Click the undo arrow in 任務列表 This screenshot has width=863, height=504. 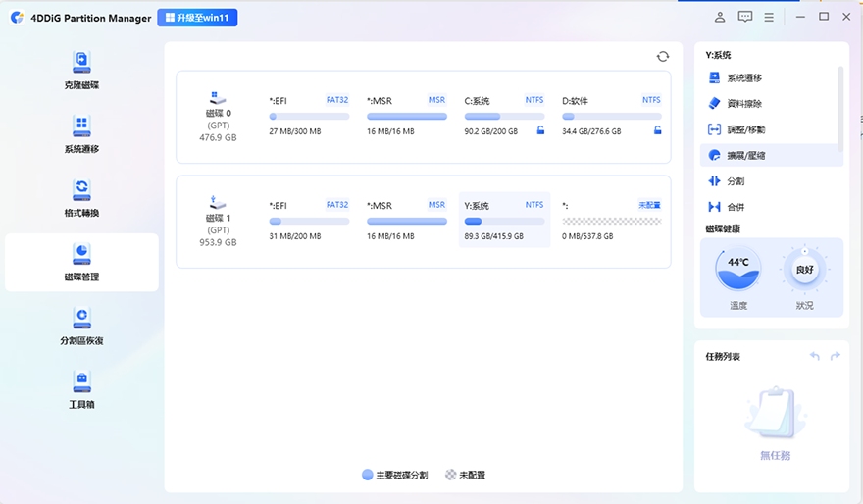(x=814, y=356)
